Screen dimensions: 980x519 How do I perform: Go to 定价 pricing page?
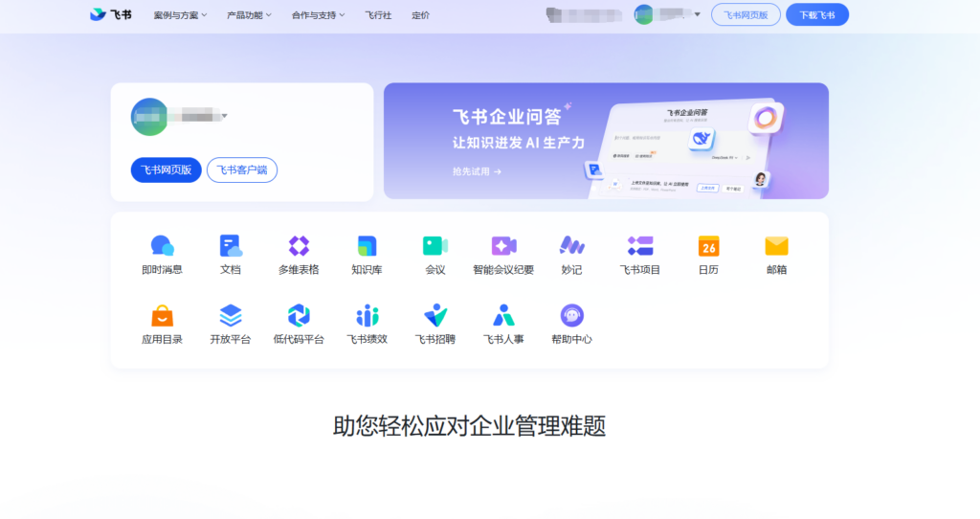pyautogui.click(x=421, y=15)
